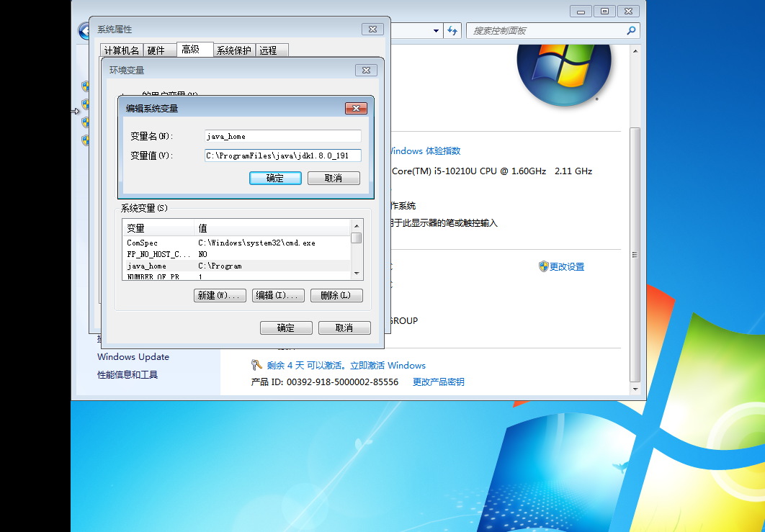Select the NUMBER_OF_PR variable row

tap(236, 276)
